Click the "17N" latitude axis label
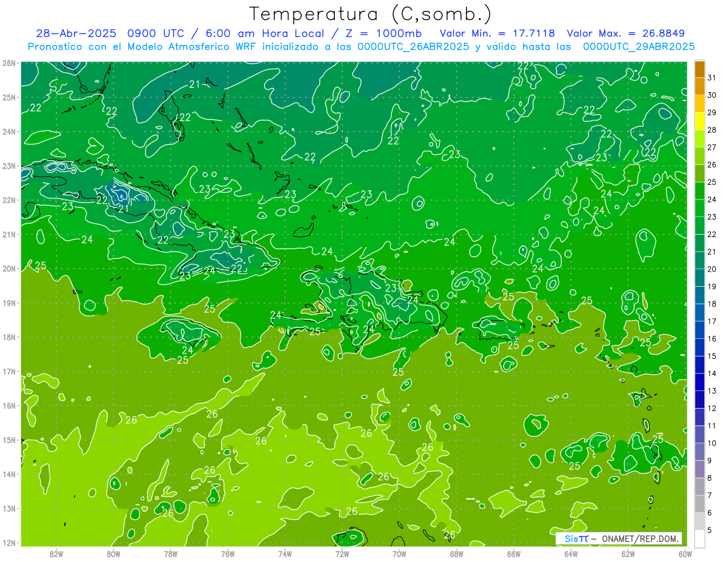 point(8,372)
